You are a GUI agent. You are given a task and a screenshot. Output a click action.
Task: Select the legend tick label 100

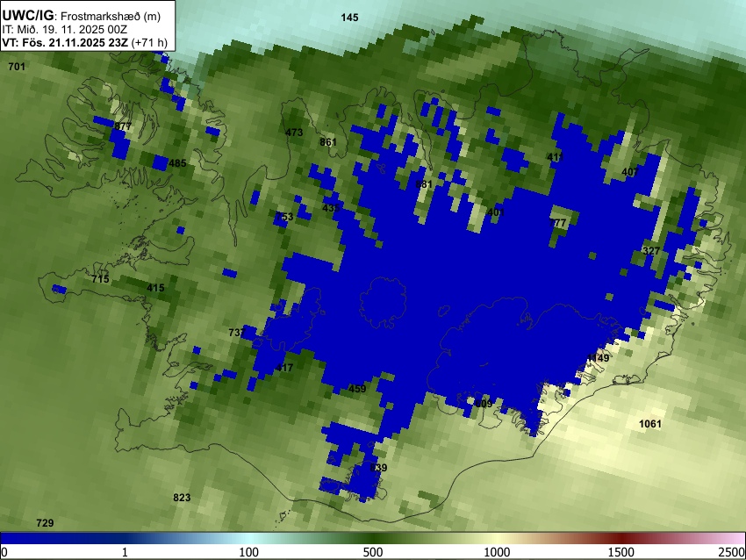click(x=249, y=552)
